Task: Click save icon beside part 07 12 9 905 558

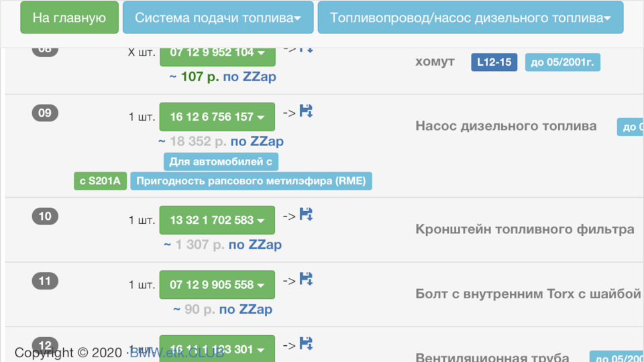Action: [x=306, y=279]
